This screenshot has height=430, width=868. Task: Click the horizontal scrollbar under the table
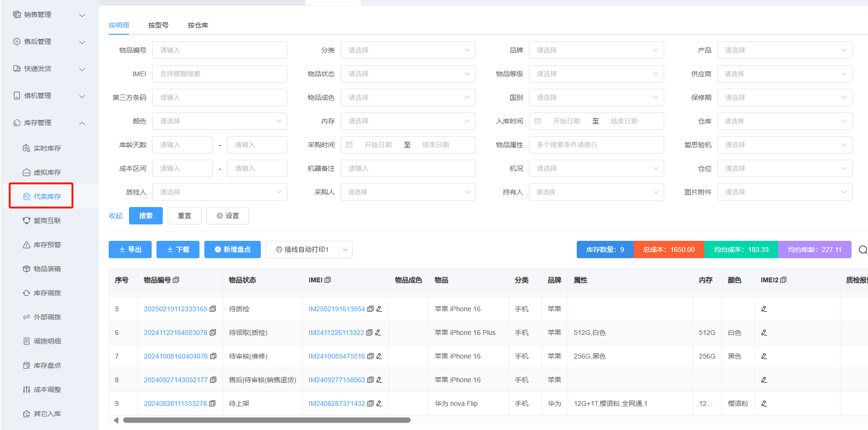click(267, 420)
